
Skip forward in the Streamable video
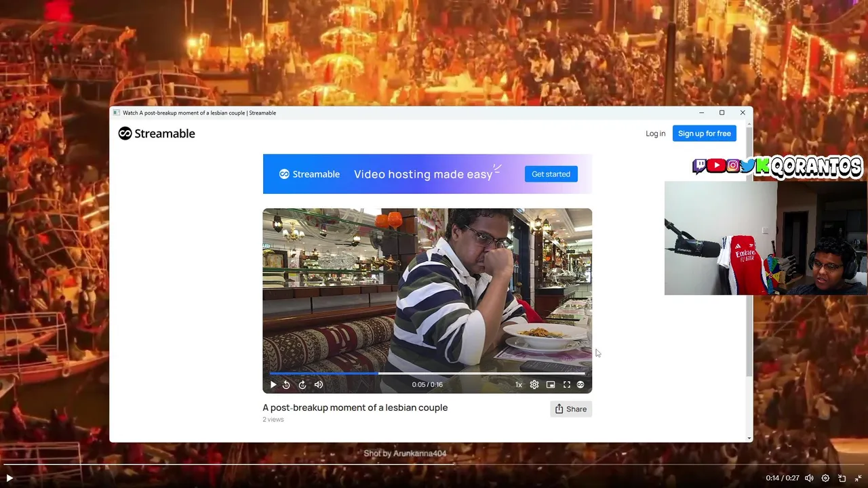click(302, 384)
